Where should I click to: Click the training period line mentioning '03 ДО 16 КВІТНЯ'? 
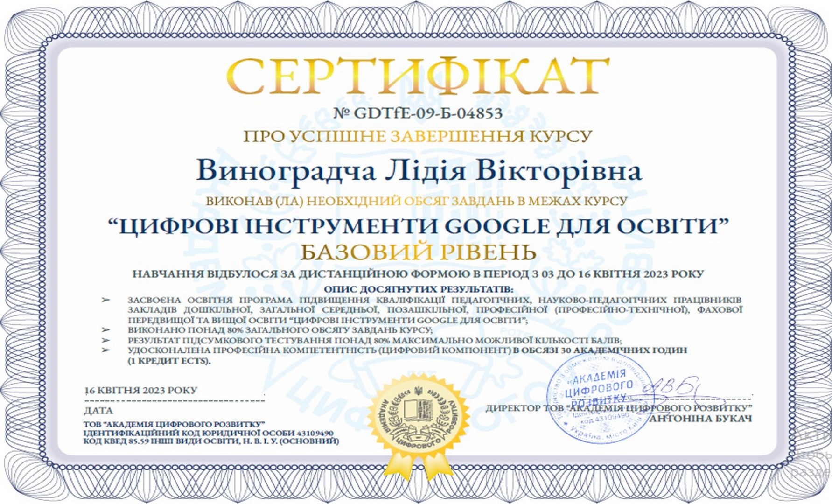(418, 274)
